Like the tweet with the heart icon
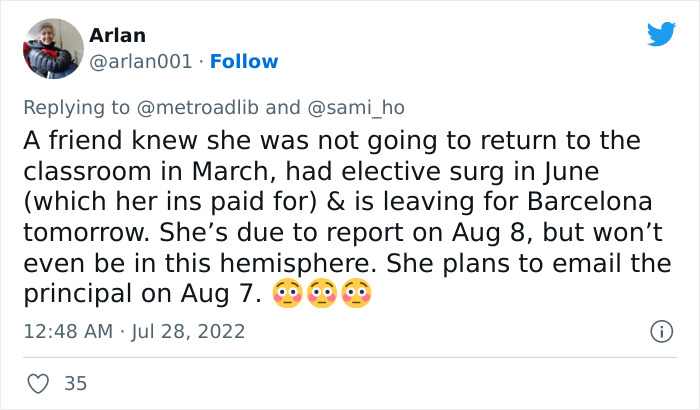 37,382
